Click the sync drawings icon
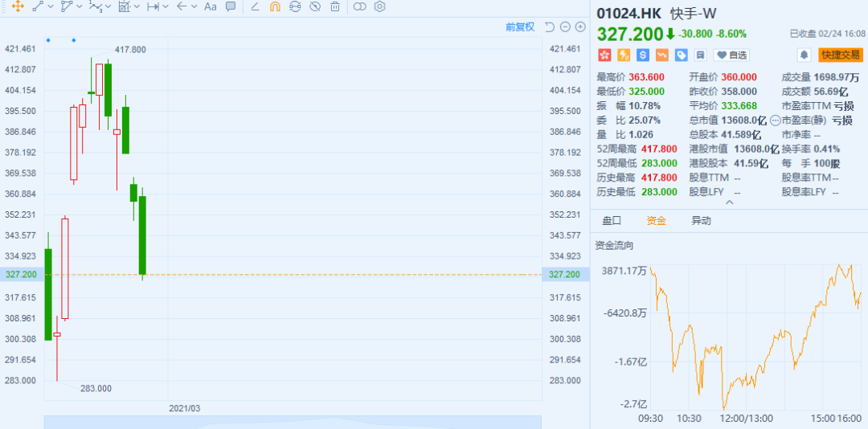Image resolution: width=868 pixels, height=429 pixels. click(295, 6)
